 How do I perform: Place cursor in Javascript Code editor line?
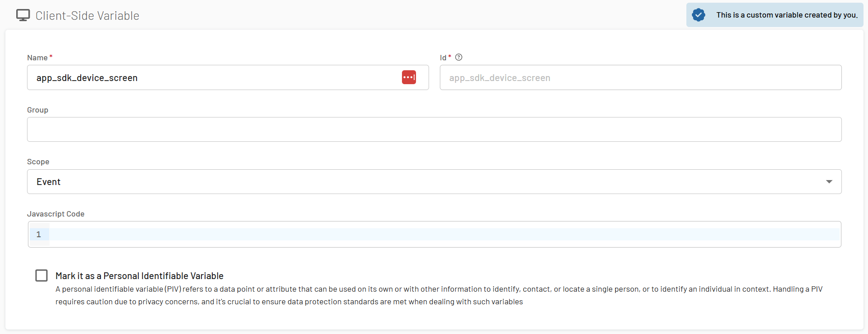tap(444, 235)
